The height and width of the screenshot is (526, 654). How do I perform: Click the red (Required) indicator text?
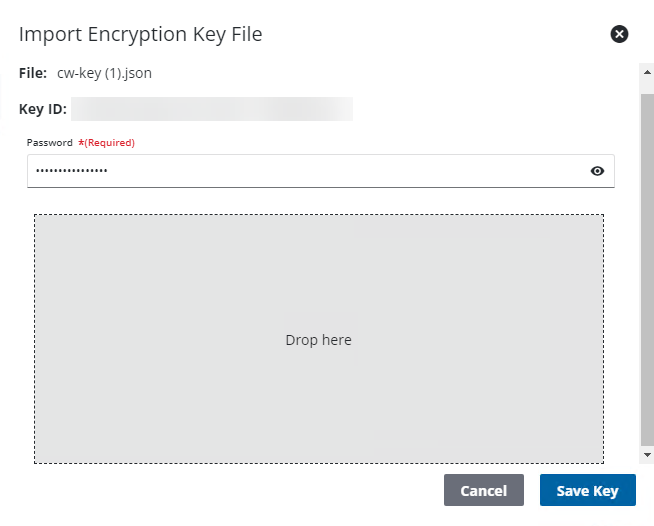[x=109, y=143]
